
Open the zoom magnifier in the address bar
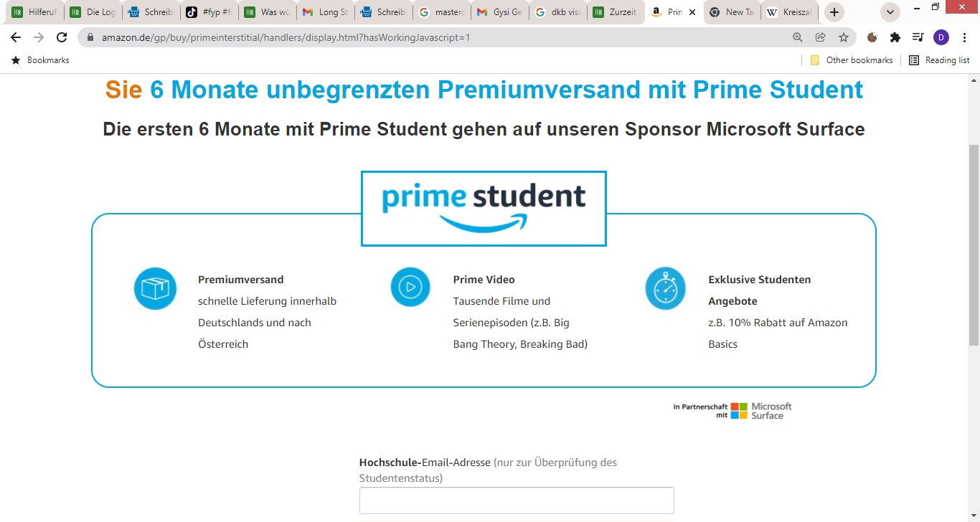tap(798, 37)
